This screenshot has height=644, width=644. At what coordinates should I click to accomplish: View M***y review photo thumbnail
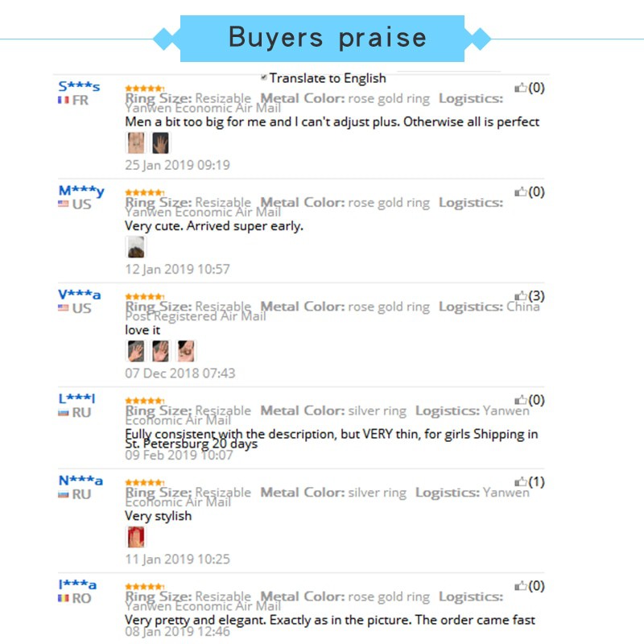[135, 247]
